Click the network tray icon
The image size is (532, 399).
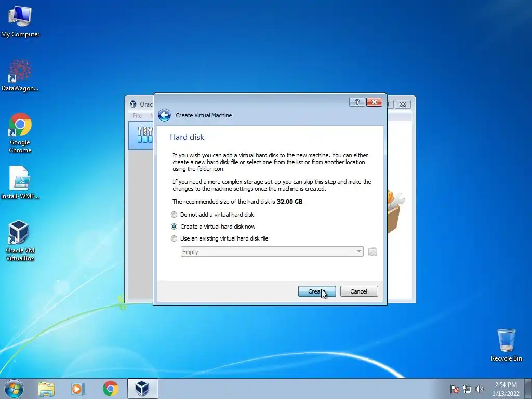pos(467,389)
